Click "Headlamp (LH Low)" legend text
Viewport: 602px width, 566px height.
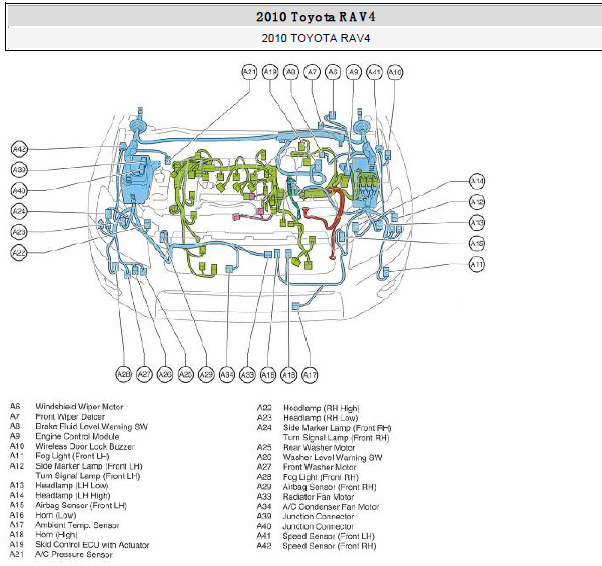coord(72,486)
